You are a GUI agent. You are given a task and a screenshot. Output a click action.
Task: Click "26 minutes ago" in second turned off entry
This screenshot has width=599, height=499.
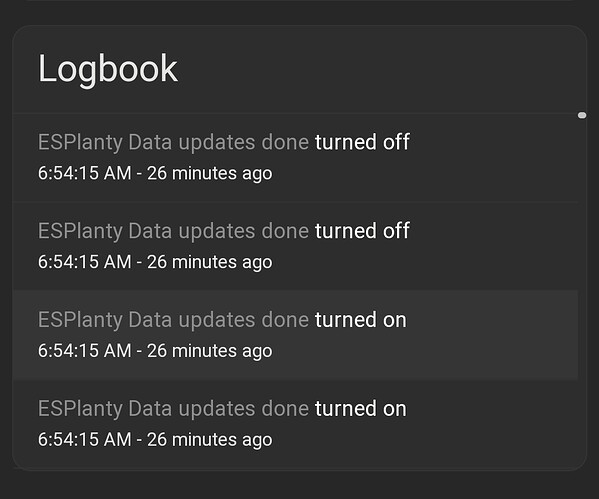[x=210, y=262]
